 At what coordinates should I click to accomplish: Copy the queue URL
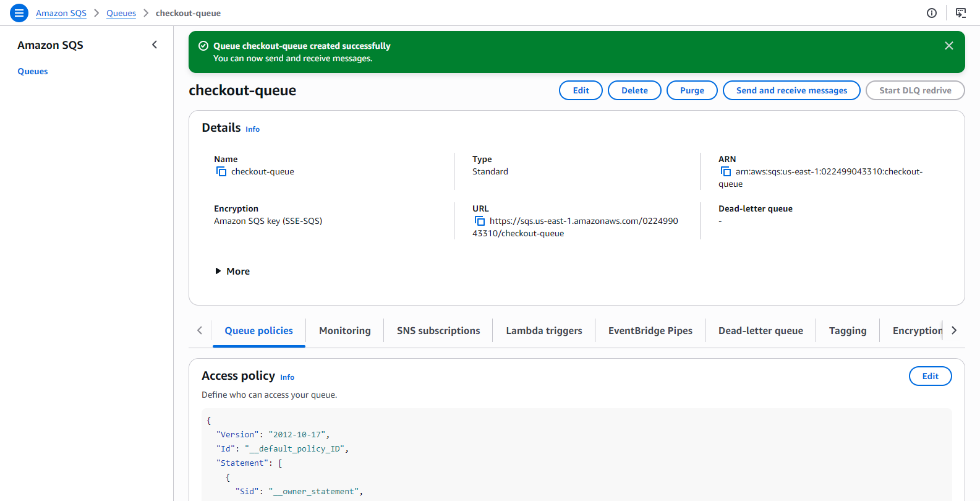pos(479,221)
